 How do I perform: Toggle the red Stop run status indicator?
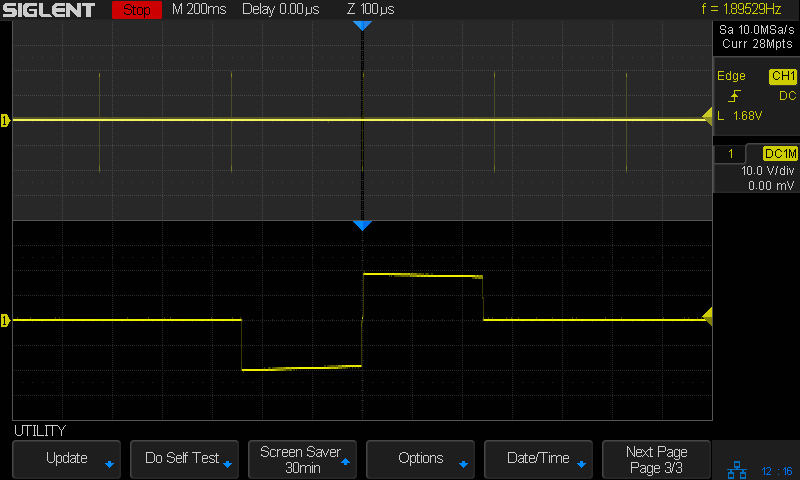[x=136, y=10]
